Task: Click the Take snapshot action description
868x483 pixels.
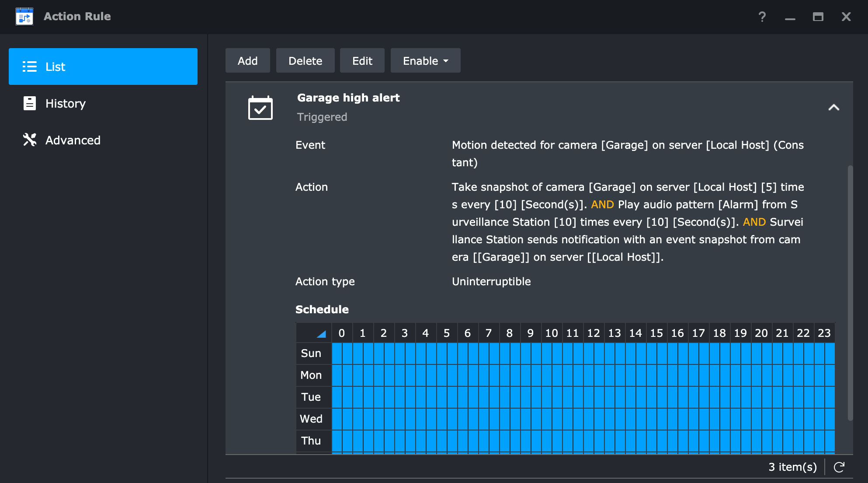Action: [628, 222]
